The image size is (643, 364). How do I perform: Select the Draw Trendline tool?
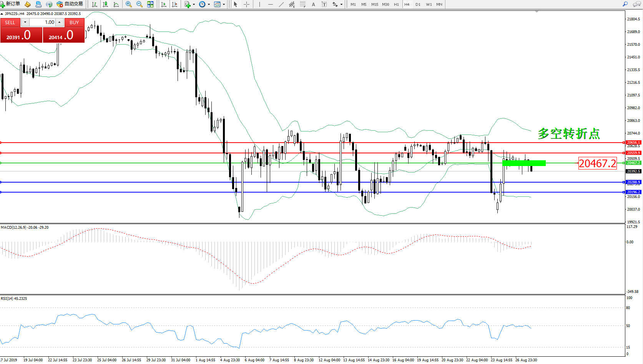click(x=281, y=4)
